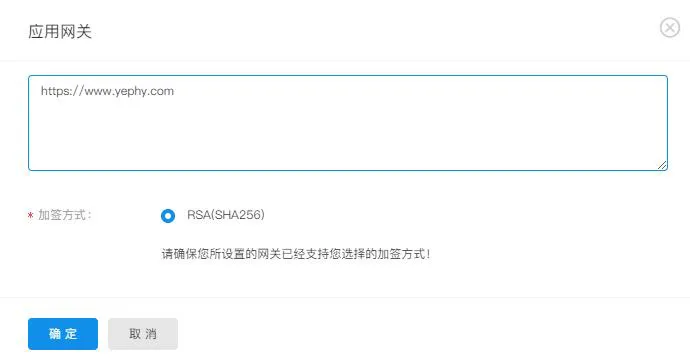The image size is (690, 360).
Task: Click the textarea resize grip icon
Action: point(662,165)
